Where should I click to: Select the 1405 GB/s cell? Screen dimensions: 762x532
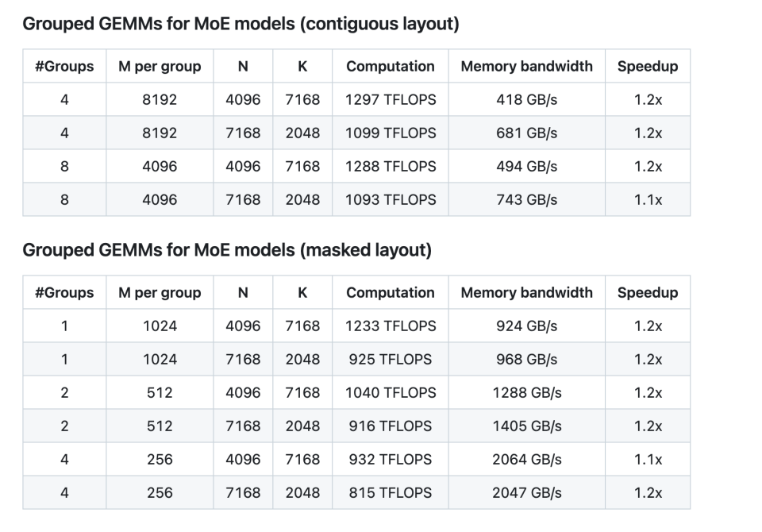526,426
